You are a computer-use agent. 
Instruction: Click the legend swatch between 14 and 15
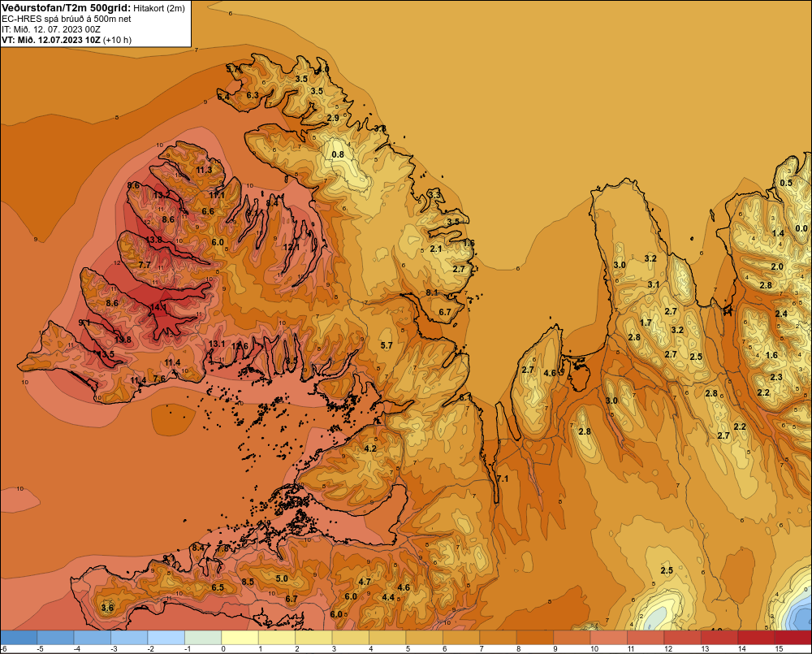756,638
